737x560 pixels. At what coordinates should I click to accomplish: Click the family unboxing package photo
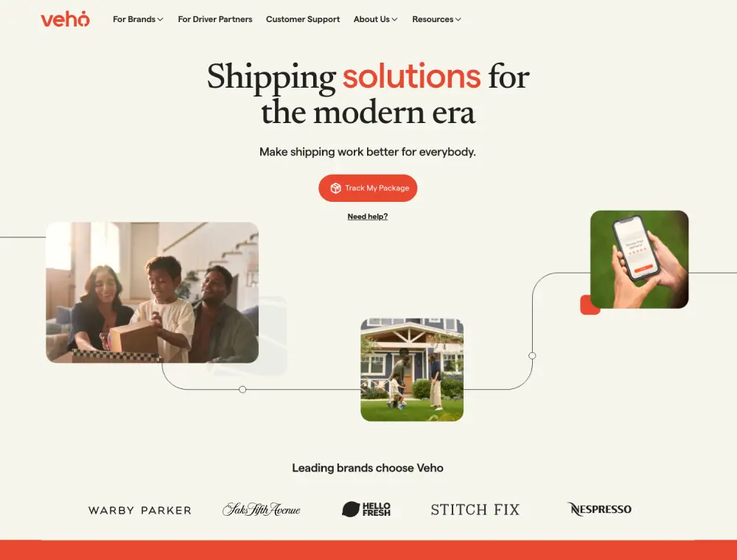[153, 293]
